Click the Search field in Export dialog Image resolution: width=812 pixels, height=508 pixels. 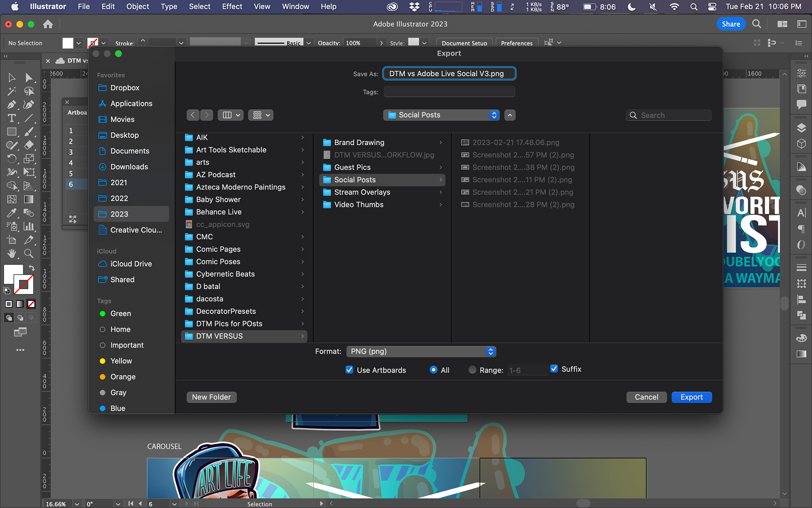pyautogui.click(x=668, y=115)
